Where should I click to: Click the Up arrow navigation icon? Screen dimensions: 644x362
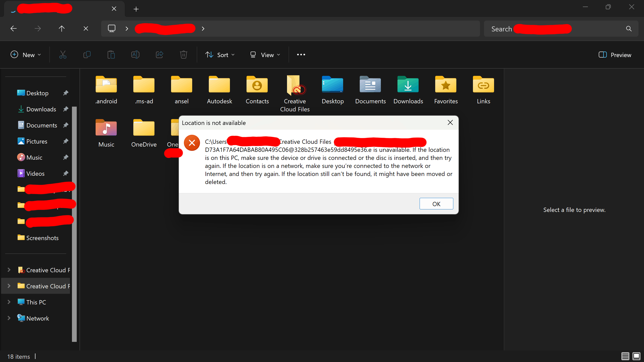(x=62, y=29)
